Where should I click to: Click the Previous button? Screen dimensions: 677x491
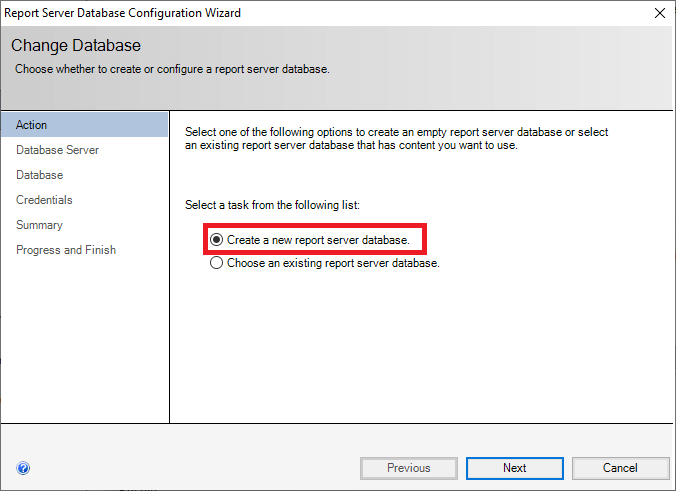point(408,468)
